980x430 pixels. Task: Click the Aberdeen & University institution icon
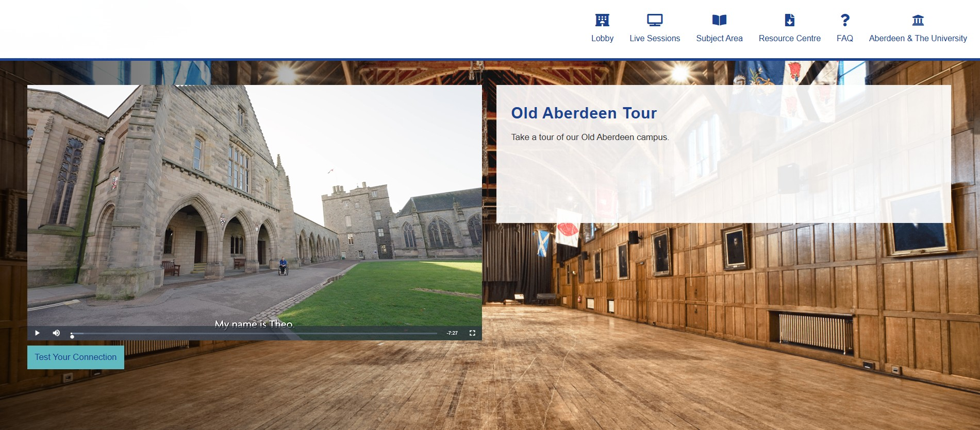click(x=918, y=20)
